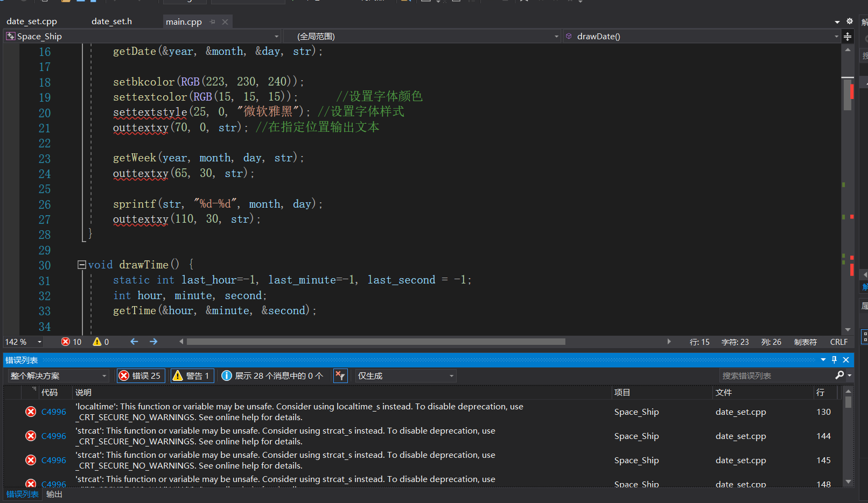The height and width of the screenshot is (503, 868).
Task: Select the localtime error row description
Action: point(299,412)
